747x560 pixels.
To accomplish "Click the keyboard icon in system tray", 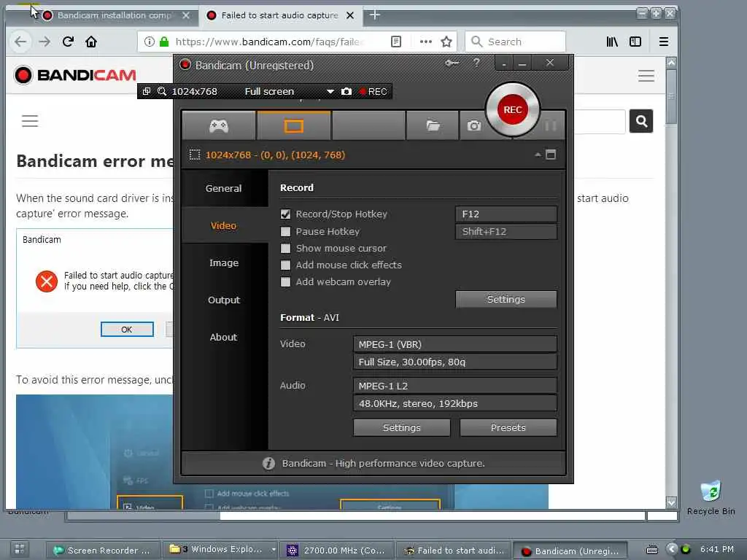I will 651,550.
